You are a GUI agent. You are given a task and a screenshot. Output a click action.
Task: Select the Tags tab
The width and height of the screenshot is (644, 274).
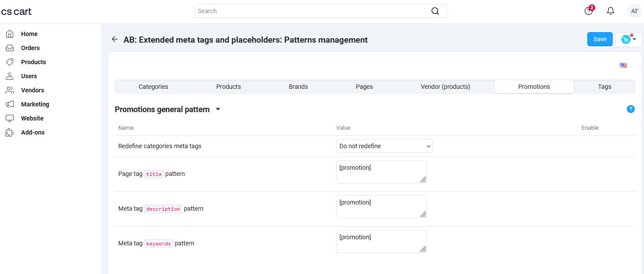click(x=604, y=87)
